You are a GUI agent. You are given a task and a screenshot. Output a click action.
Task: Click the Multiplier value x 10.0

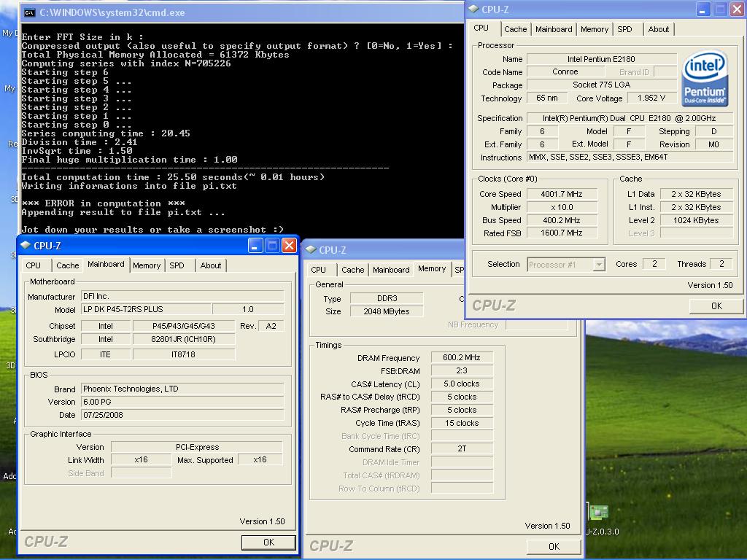pyautogui.click(x=562, y=207)
